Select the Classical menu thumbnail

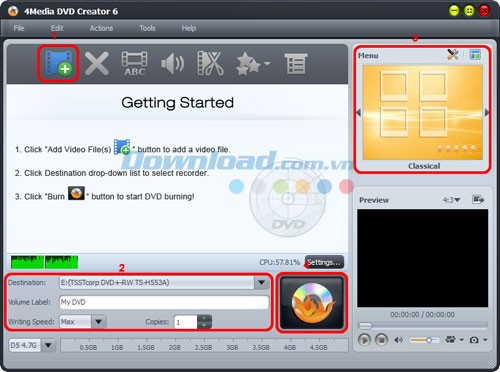pos(422,113)
